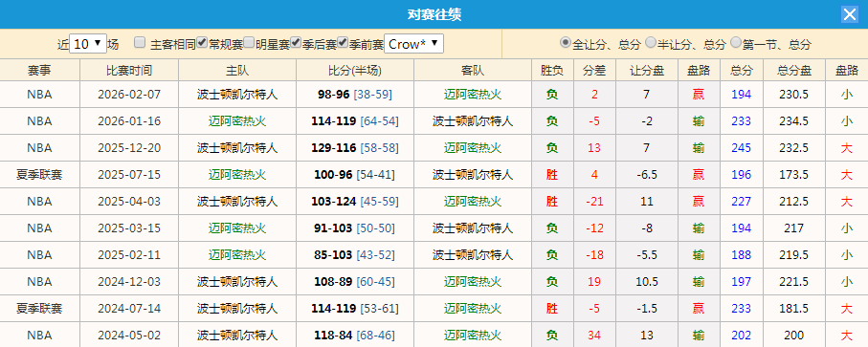Enable the 明星赛 checkbox
Image resolution: width=868 pixels, height=347 pixels.
pyautogui.click(x=249, y=43)
